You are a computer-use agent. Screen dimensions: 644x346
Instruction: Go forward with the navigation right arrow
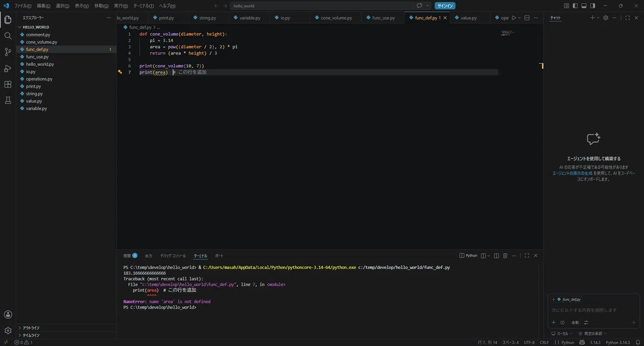point(225,6)
